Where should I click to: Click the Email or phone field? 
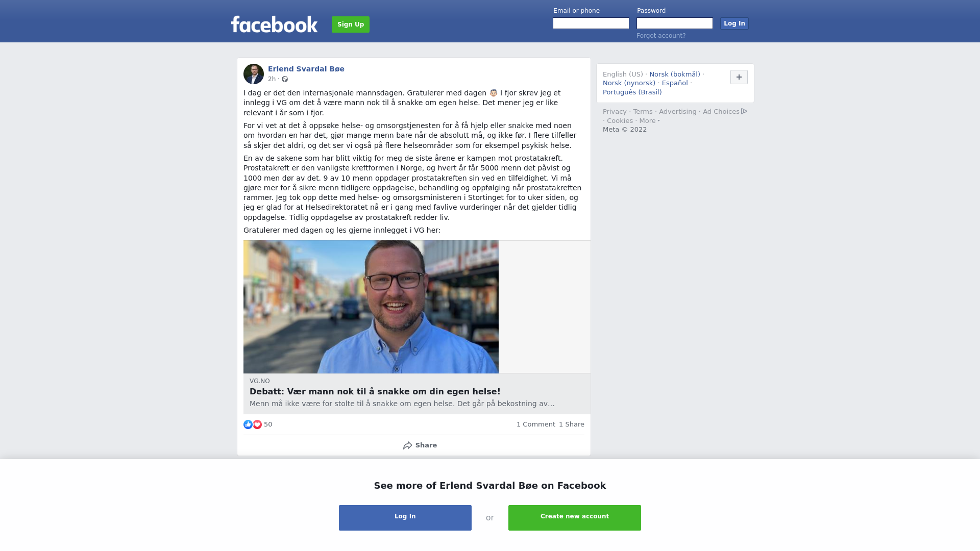click(x=591, y=23)
